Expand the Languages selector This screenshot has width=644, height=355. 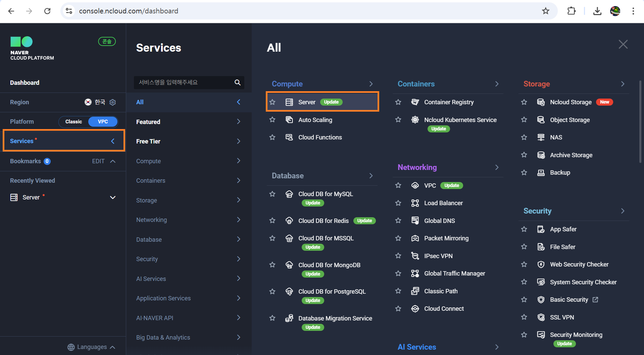pyautogui.click(x=91, y=347)
